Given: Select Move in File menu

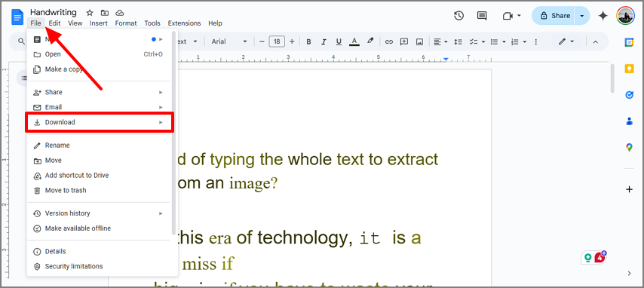Looking at the screenshot, I should (x=99, y=161).
